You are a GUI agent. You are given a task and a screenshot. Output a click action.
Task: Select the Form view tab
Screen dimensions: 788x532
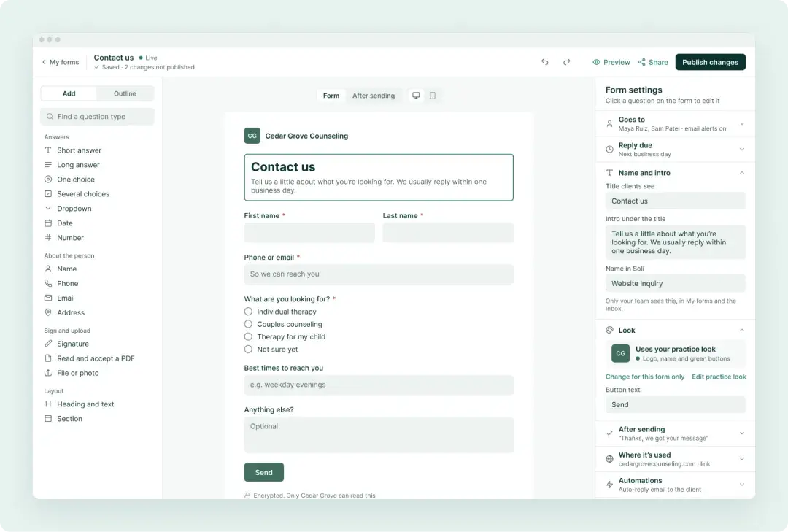coord(331,96)
